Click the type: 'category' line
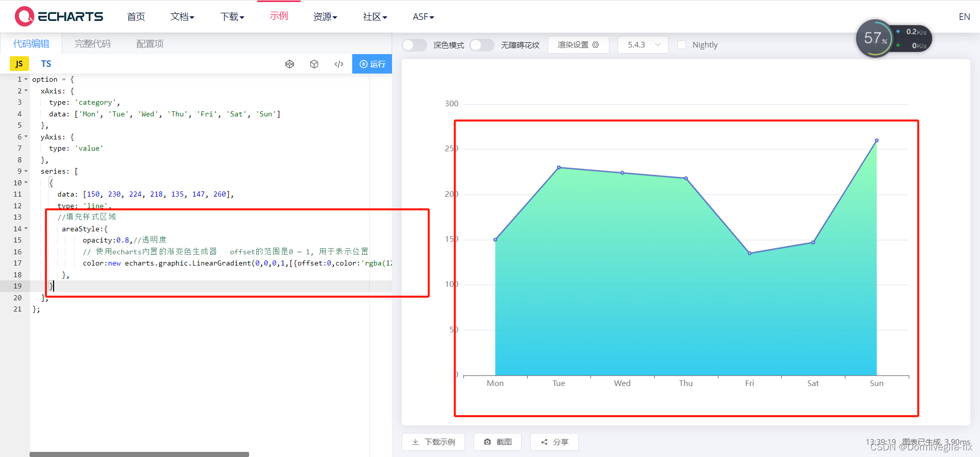 (x=85, y=102)
